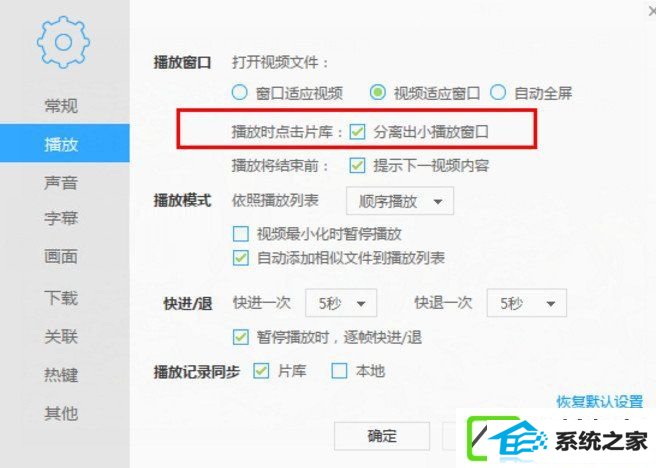Select the 热键 settings tab
This screenshot has width=656, height=468.
tap(61, 374)
